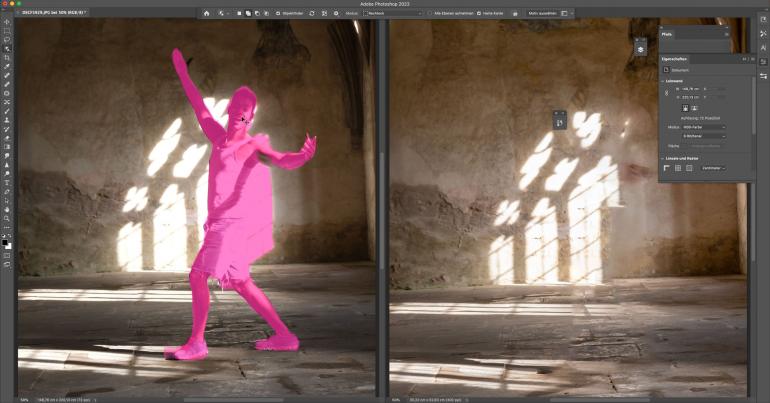
Task: Select the Object Selection tool
Action: point(7,49)
